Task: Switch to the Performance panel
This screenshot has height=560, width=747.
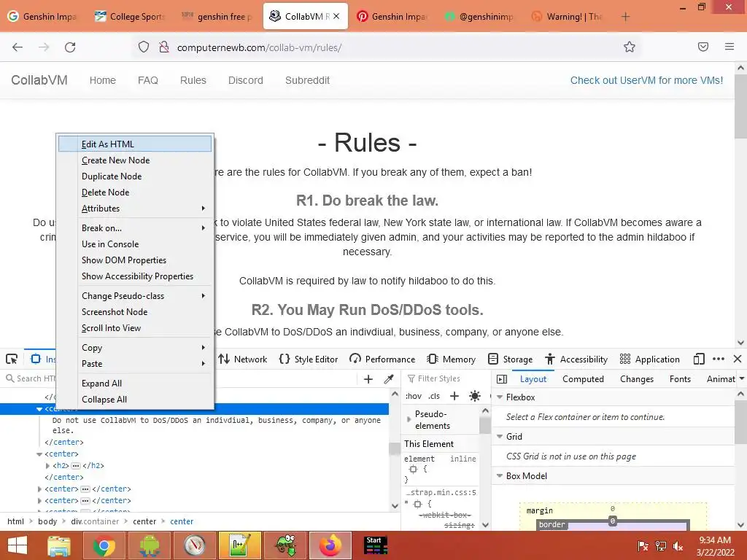Action: (382, 359)
